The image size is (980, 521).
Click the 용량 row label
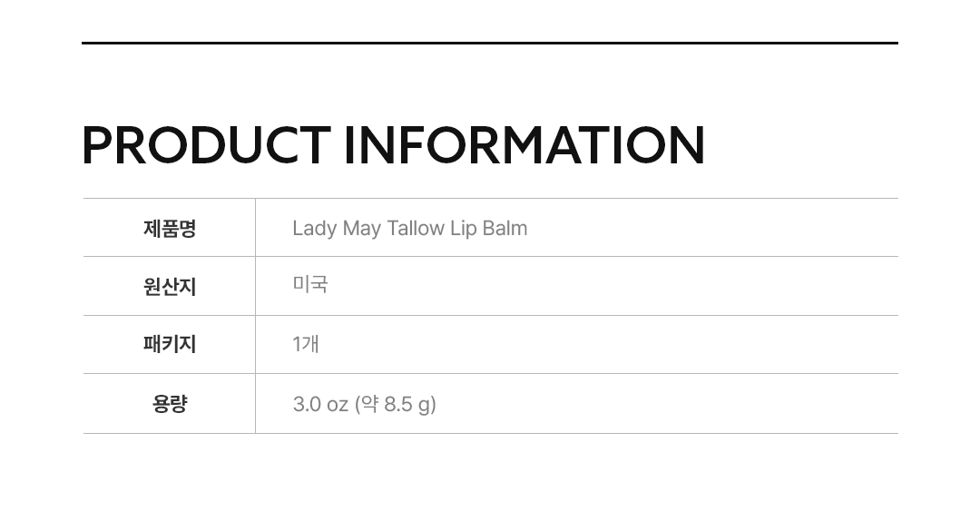click(x=170, y=404)
